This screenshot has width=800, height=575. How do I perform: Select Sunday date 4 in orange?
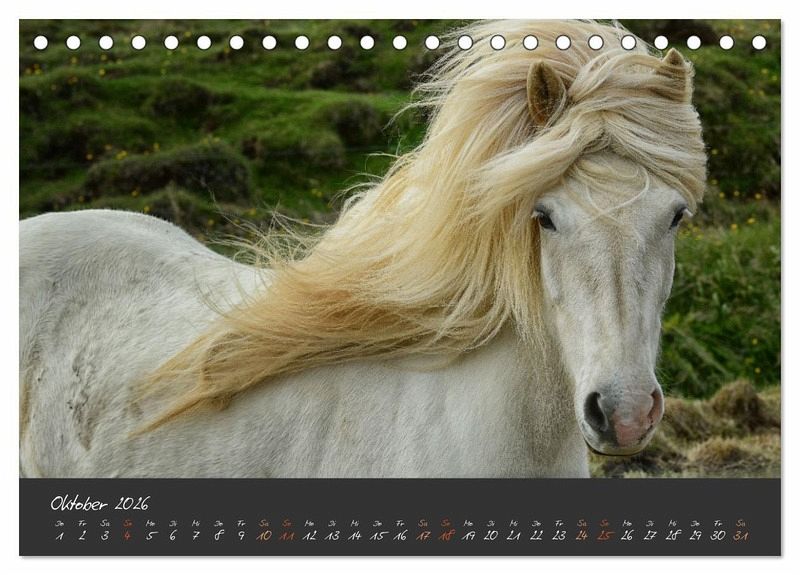127,535
